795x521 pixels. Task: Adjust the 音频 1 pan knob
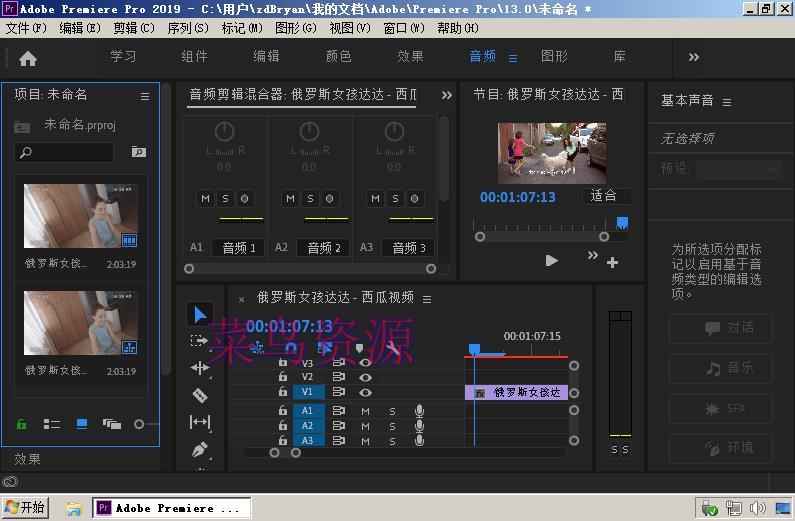(224, 132)
